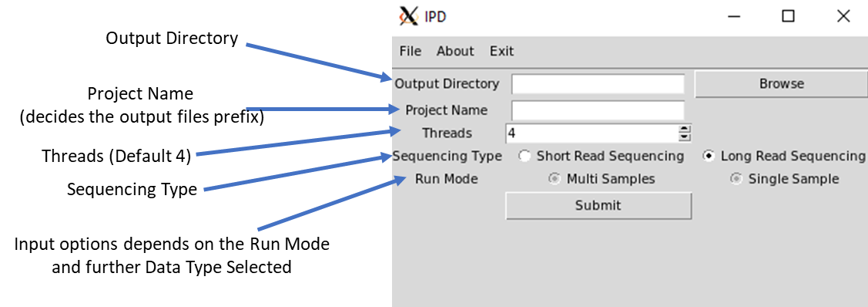Click the Browse button
Screen dimensions: 868x307
coord(781,84)
